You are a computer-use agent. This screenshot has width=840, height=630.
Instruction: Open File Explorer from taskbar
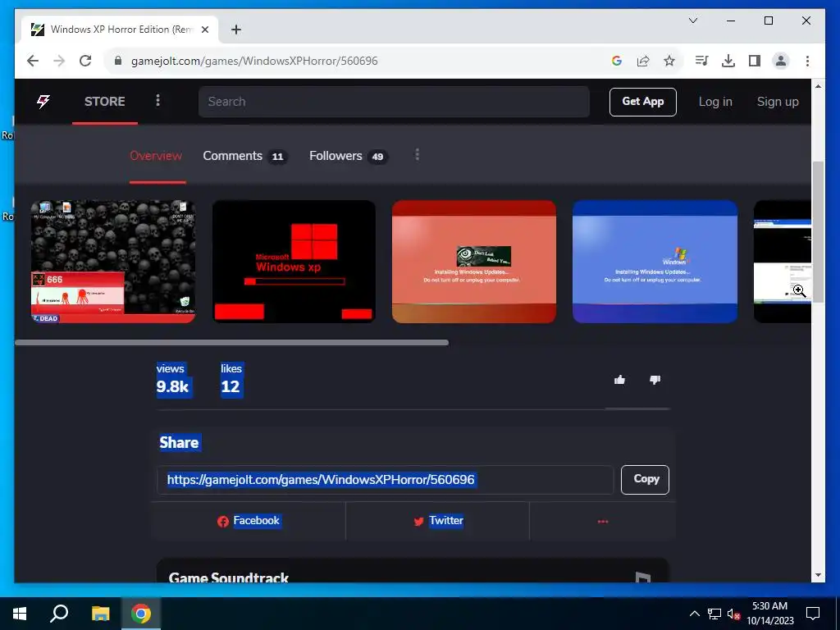coord(100,613)
